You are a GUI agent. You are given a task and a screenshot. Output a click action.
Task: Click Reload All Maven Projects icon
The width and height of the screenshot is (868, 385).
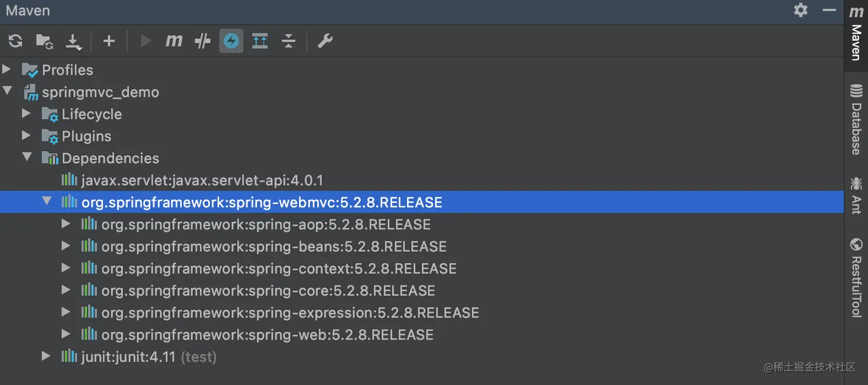15,41
